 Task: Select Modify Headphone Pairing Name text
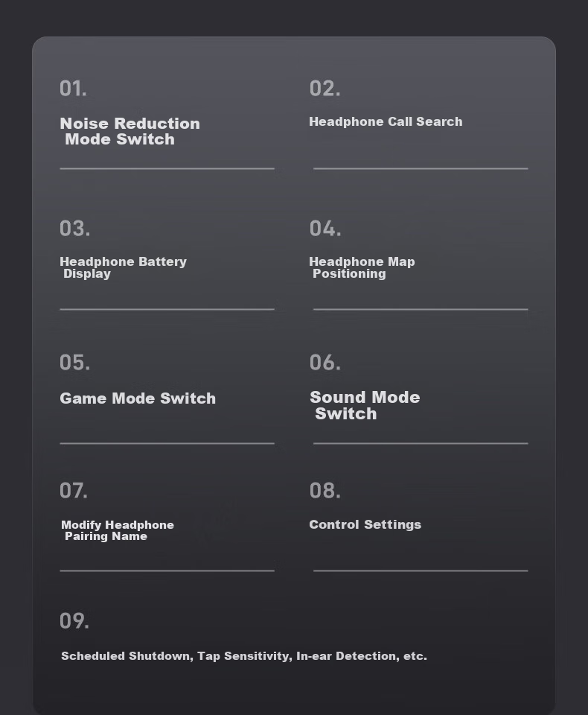pos(118,530)
